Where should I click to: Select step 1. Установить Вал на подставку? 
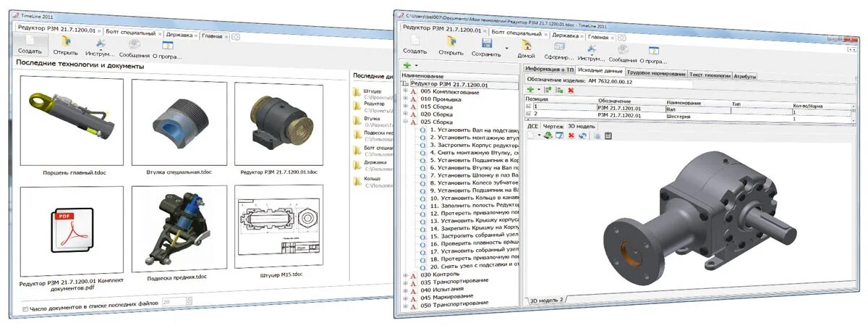click(x=475, y=130)
